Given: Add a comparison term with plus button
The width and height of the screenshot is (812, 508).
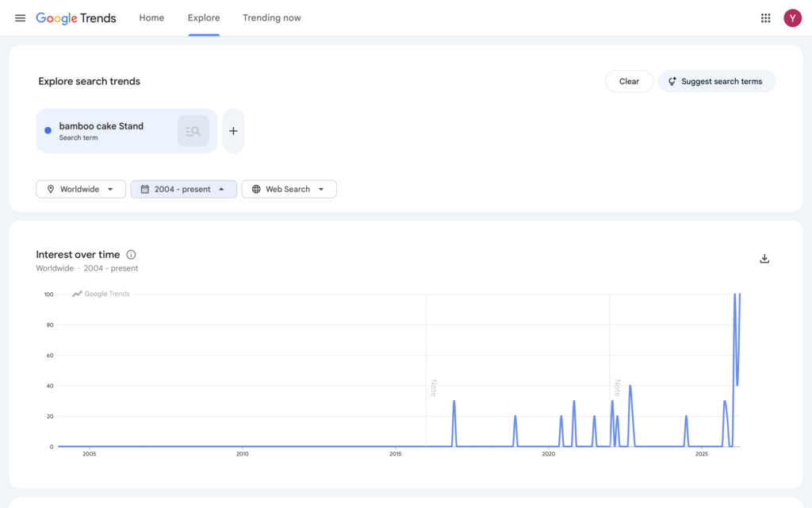Looking at the screenshot, I should click(233, 131).
